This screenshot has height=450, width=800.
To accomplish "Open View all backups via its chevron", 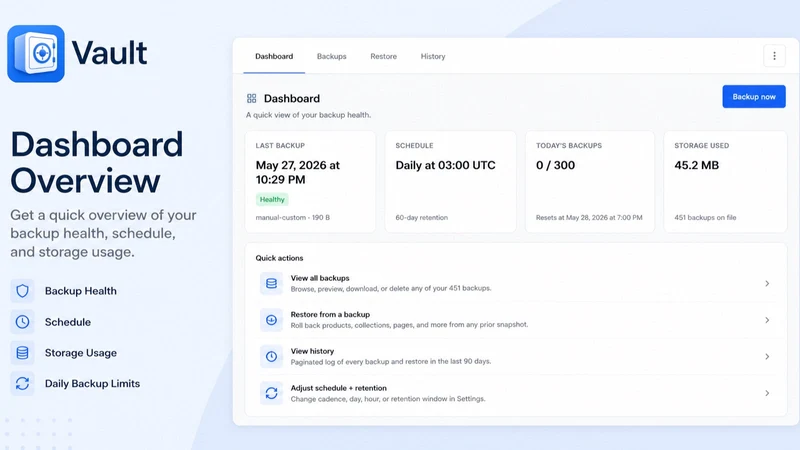I will [x=767, y=284].
